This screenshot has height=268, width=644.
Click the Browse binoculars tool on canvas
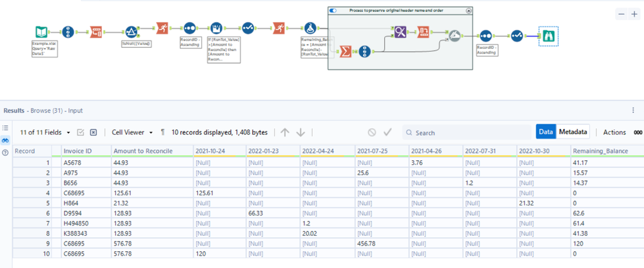point(549,36)
